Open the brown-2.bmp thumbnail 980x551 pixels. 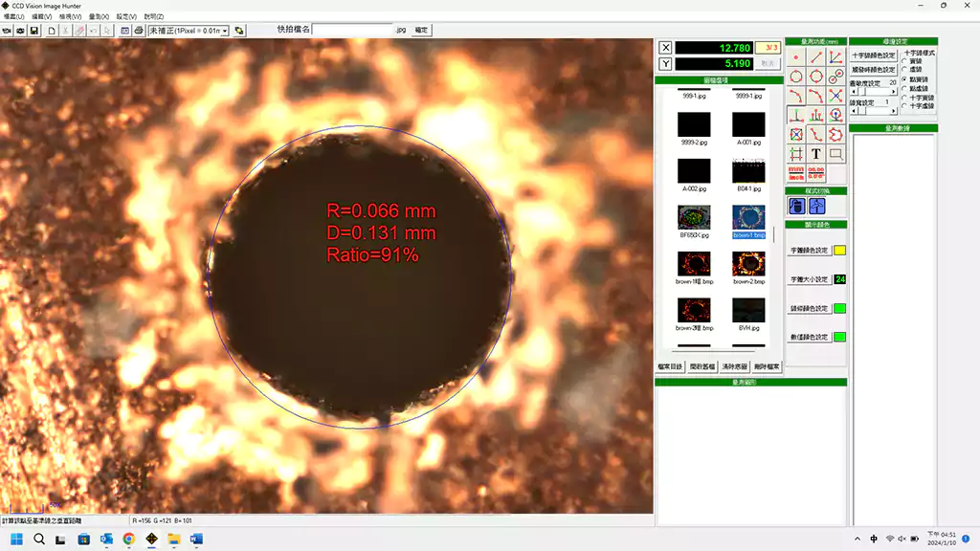[x=747, y=264]
